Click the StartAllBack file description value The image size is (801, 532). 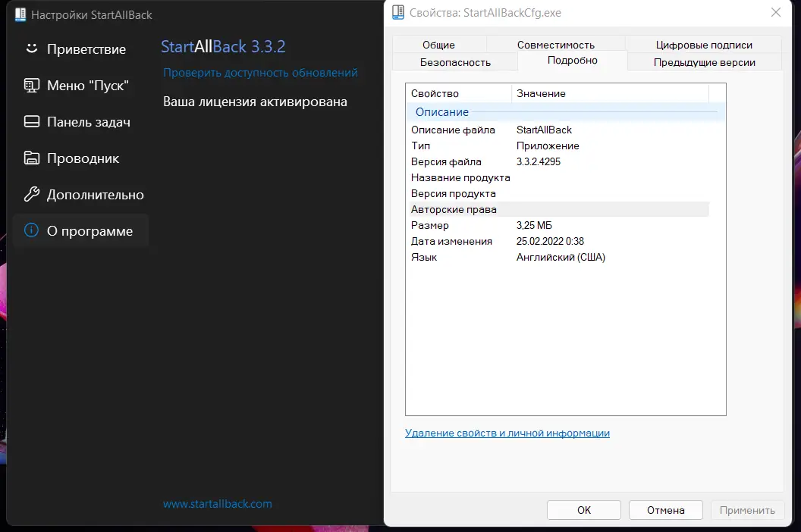(544, 130)
